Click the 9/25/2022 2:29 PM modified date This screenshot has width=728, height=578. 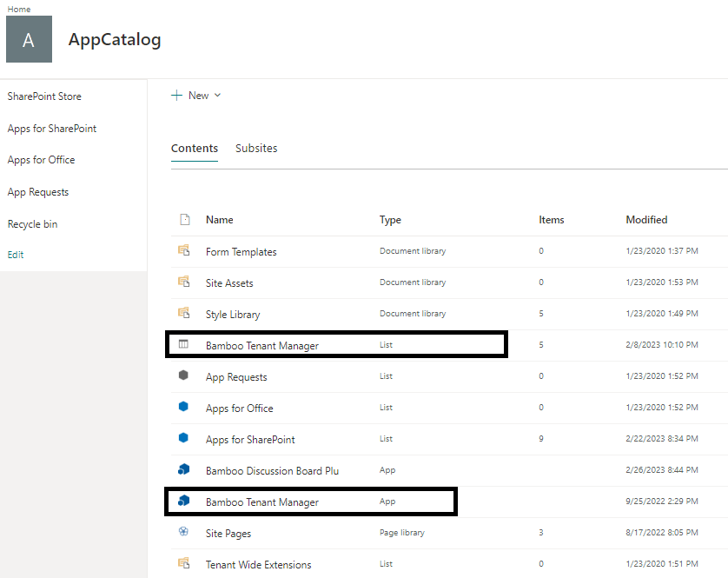point(662,502)
